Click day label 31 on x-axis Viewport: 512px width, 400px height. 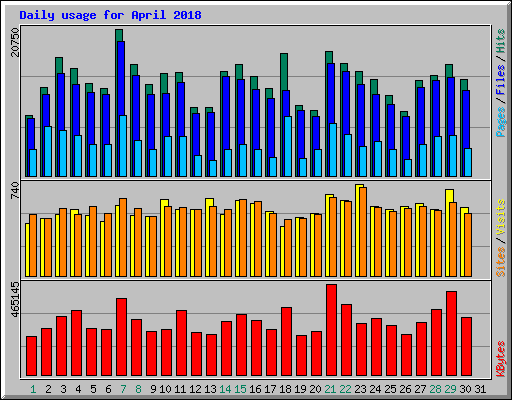480,389
